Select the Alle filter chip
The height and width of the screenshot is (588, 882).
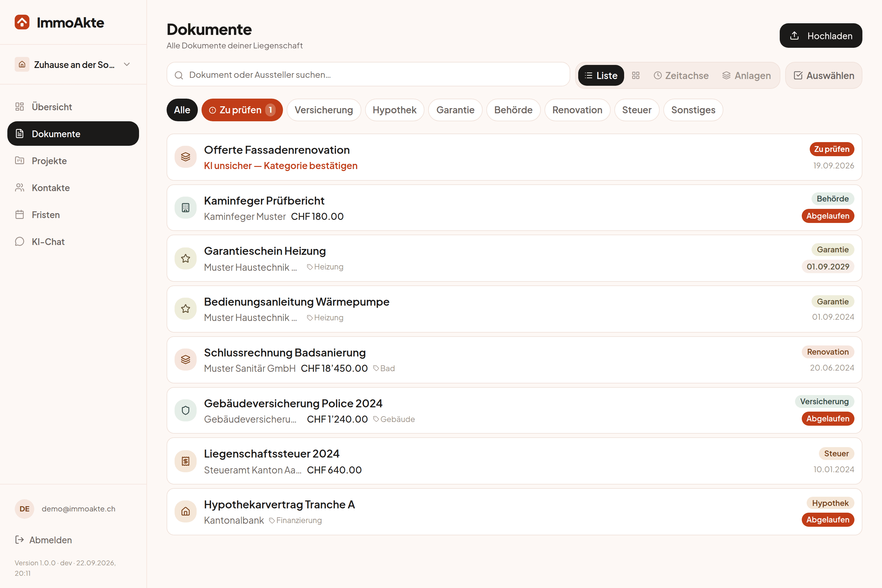click(x=182, y=110)
